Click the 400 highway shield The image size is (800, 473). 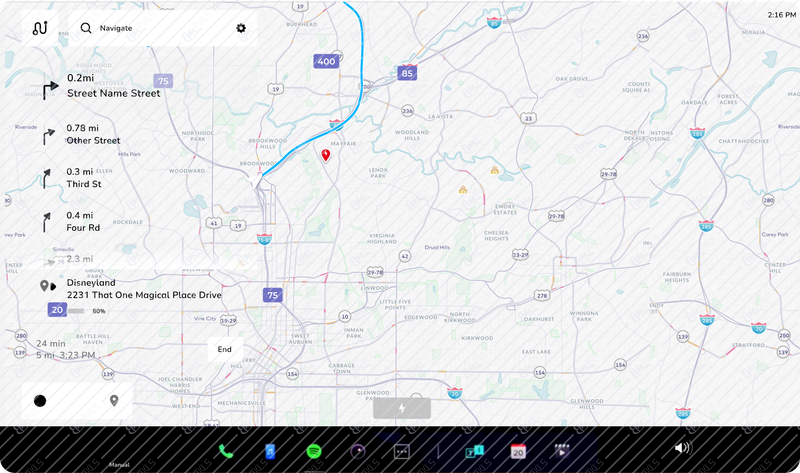tap(326, 62)
